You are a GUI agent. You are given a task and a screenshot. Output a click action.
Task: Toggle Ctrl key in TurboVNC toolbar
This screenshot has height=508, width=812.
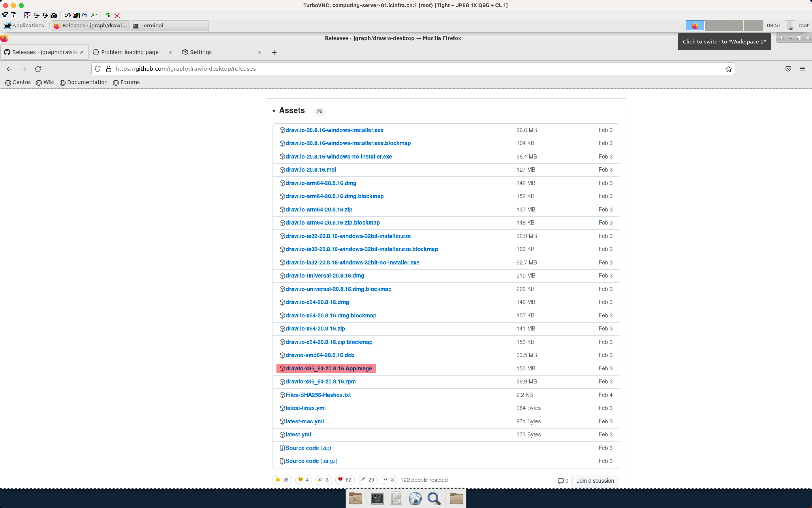point(85,15)
